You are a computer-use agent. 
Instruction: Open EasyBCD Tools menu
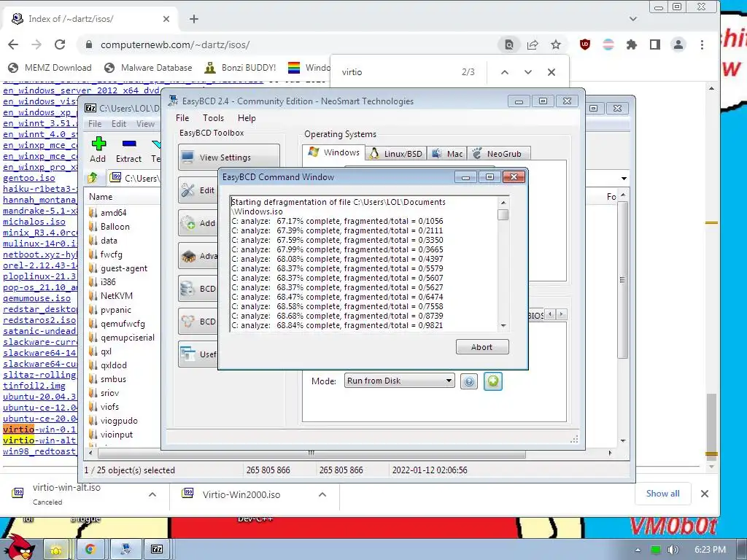[213, 118]
